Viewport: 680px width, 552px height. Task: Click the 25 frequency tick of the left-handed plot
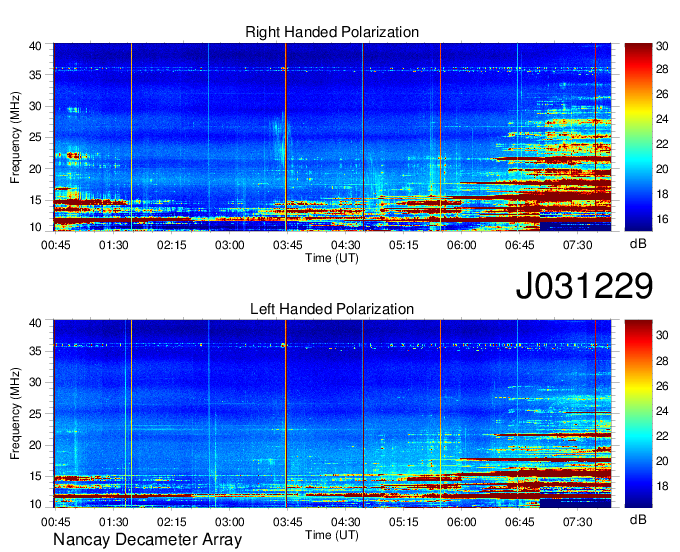35,414
